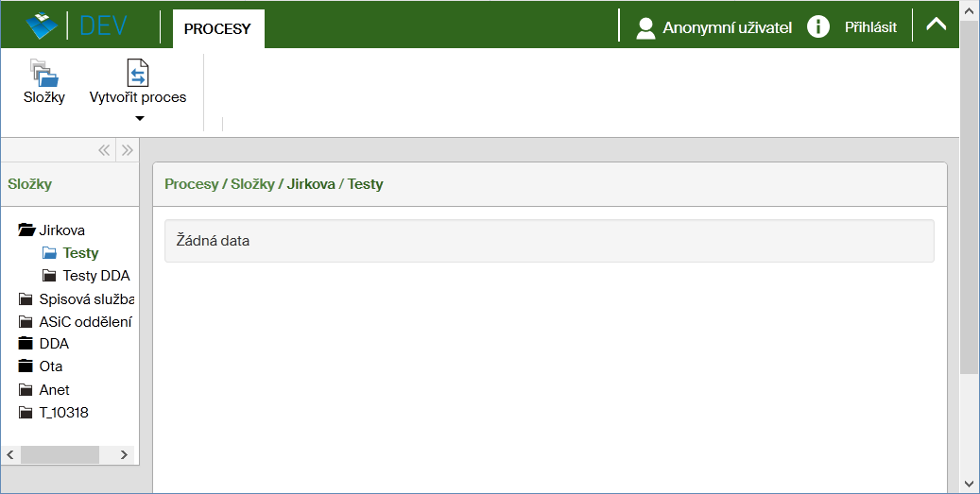Viewport: 980px width, 494px height.
Task: Select the T_10318 folder in tree
Action: pos(63,413)
